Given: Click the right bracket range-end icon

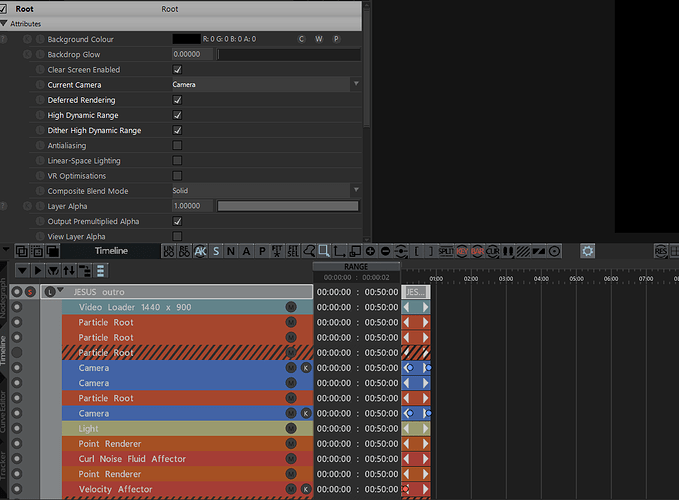Looking at the screenshot, I should (x=431, y=251).
